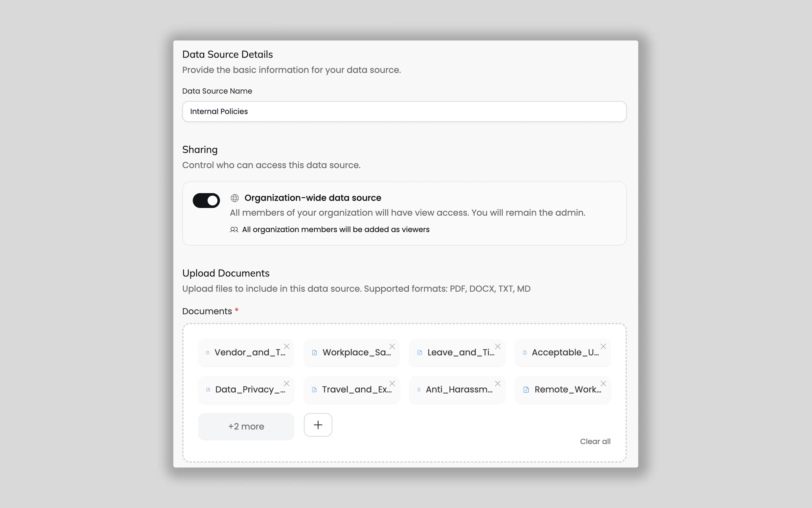Image resolution: width=812 pixels, height=508 pixels.
Task: Remove the Remote_Work... file chip
Action: pyautogui.click(x=603, y=383)
